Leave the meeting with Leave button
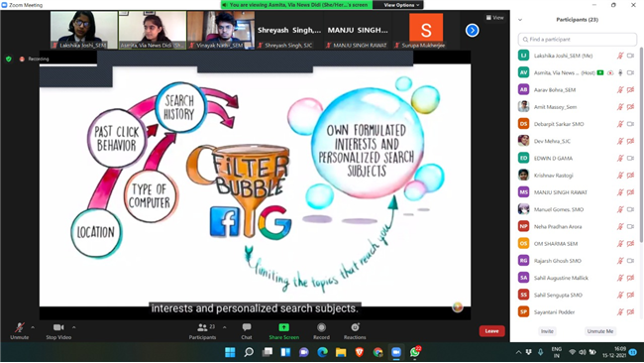Image resolution: width=644 pixels, height=363 pixels. pos(491,331)
